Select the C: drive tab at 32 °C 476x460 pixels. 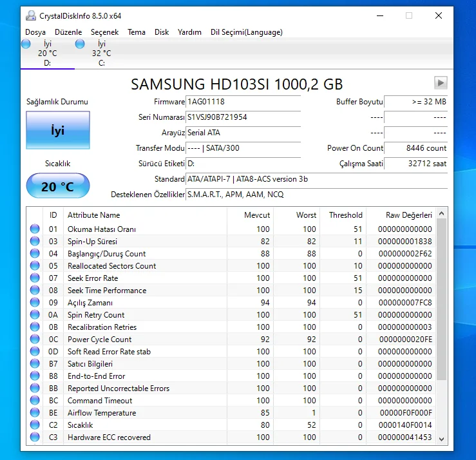tap(101, 53)
